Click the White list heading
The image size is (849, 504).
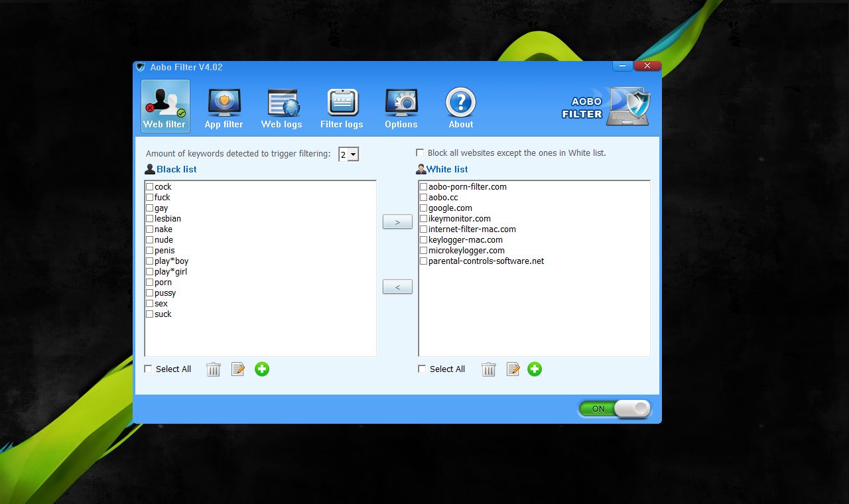coord(448,169)
